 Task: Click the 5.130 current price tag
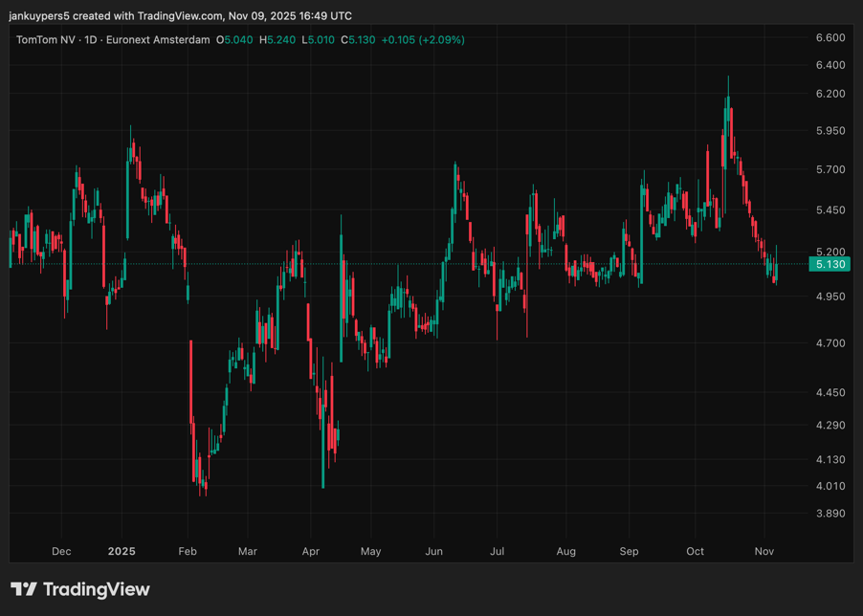(x=830, y=265)
